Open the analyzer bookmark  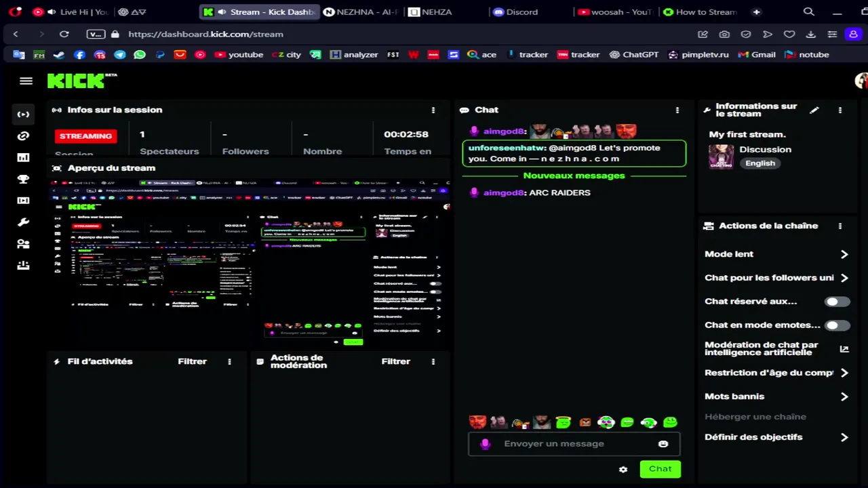353,54
